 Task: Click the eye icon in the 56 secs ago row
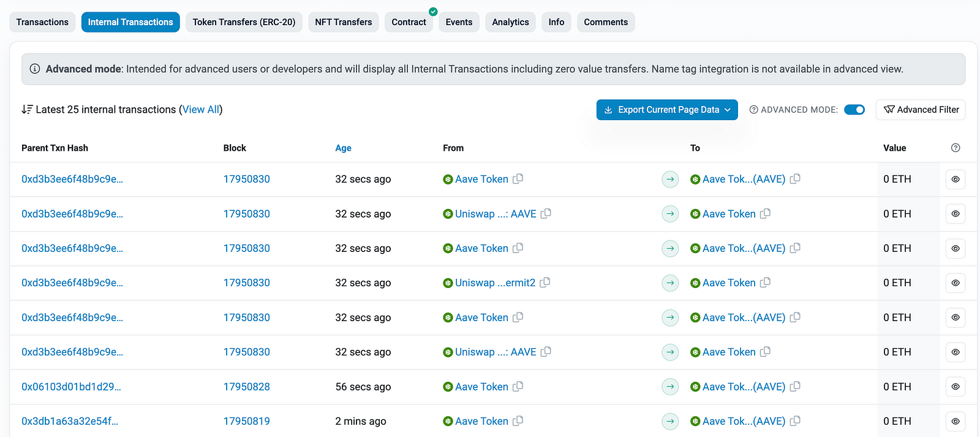[956, 387]
